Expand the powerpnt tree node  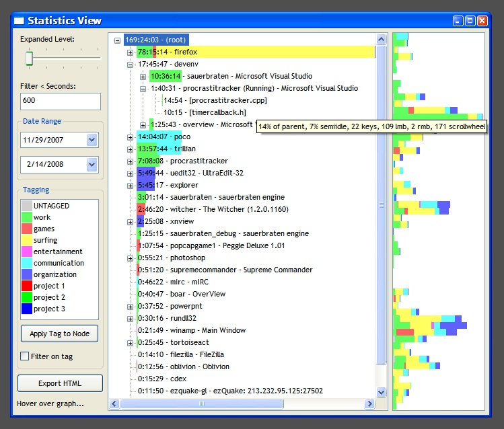tap(130, 307)
